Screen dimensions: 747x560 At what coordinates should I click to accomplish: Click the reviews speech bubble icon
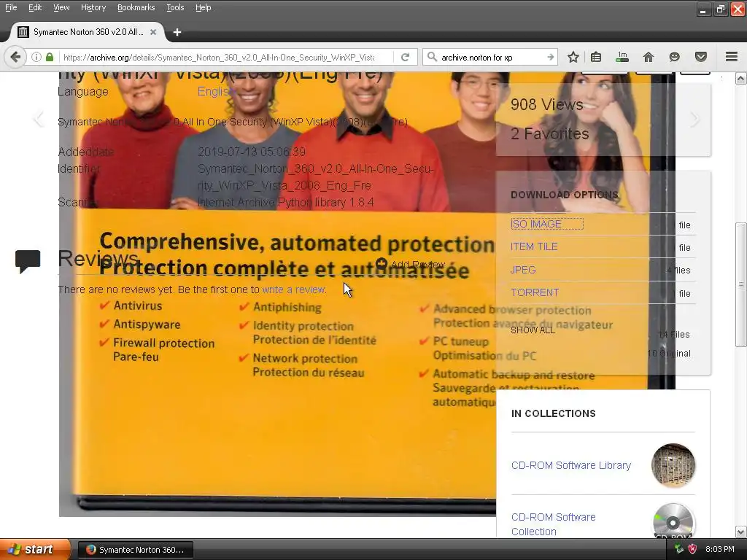28,261
